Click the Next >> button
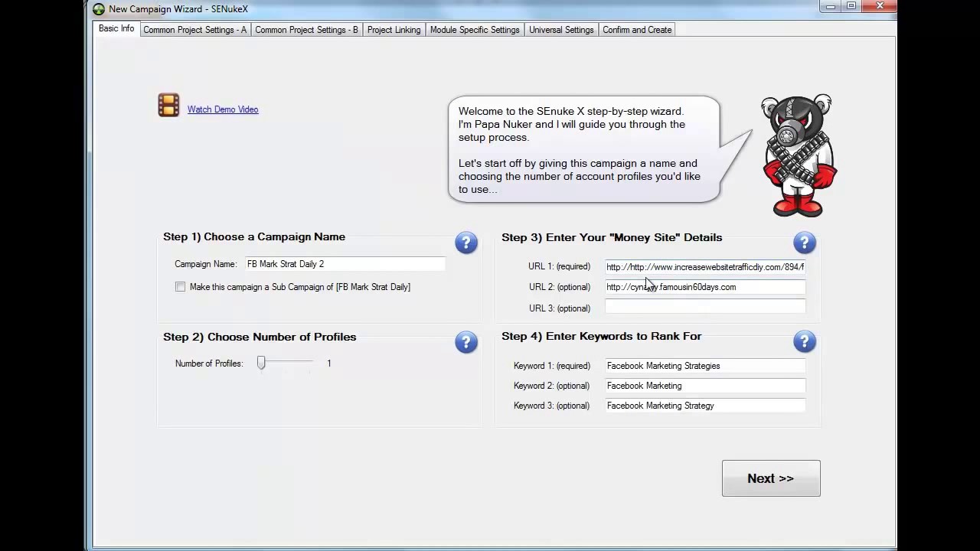This screenshot has height=551, width=980. point(771,478)
